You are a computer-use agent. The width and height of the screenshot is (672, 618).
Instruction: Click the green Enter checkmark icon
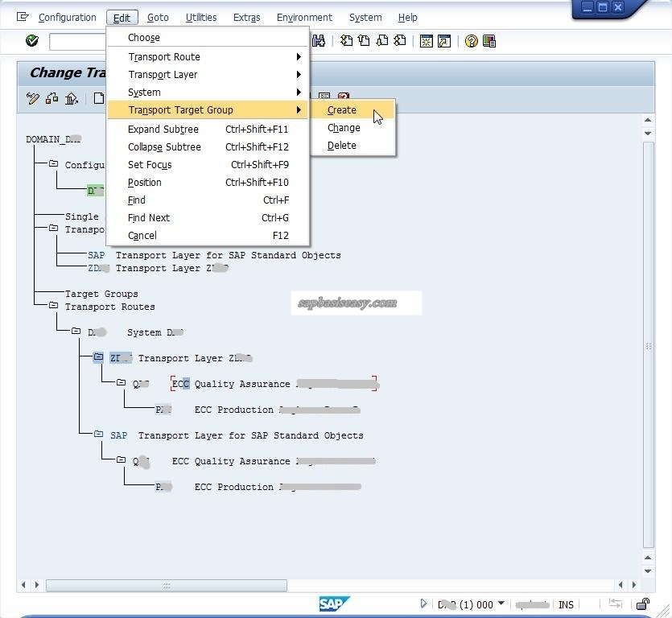tap(32, 41)
